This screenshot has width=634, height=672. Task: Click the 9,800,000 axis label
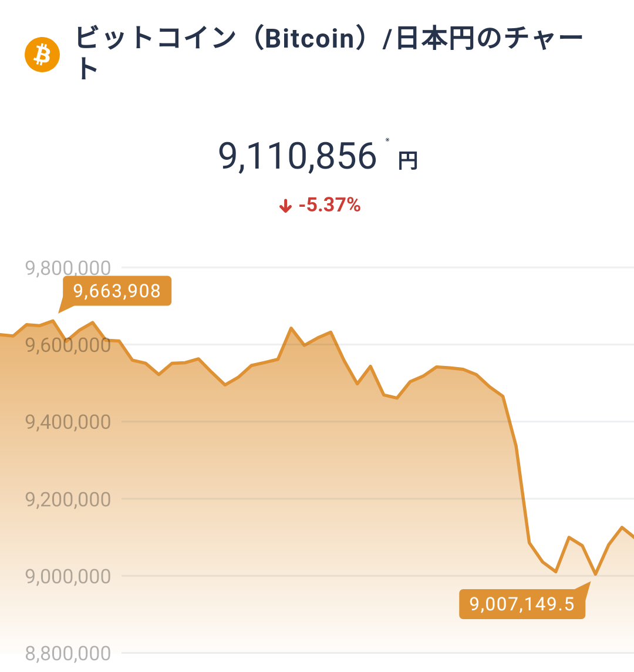[x=68, y=268]
